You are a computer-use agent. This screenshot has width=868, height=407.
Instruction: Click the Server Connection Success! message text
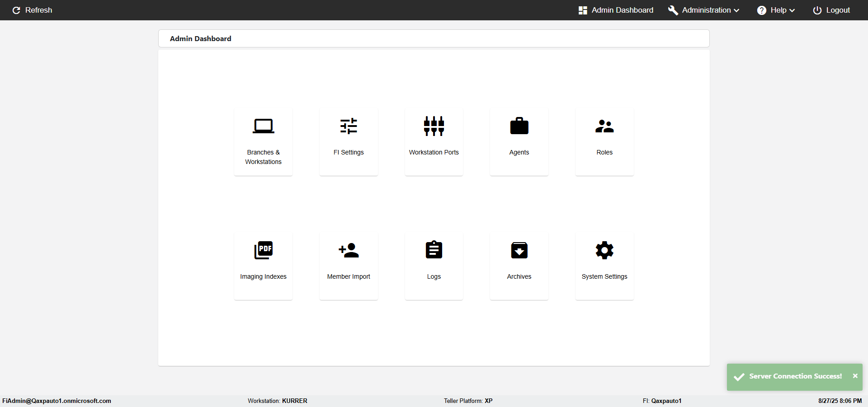(796, 376)
